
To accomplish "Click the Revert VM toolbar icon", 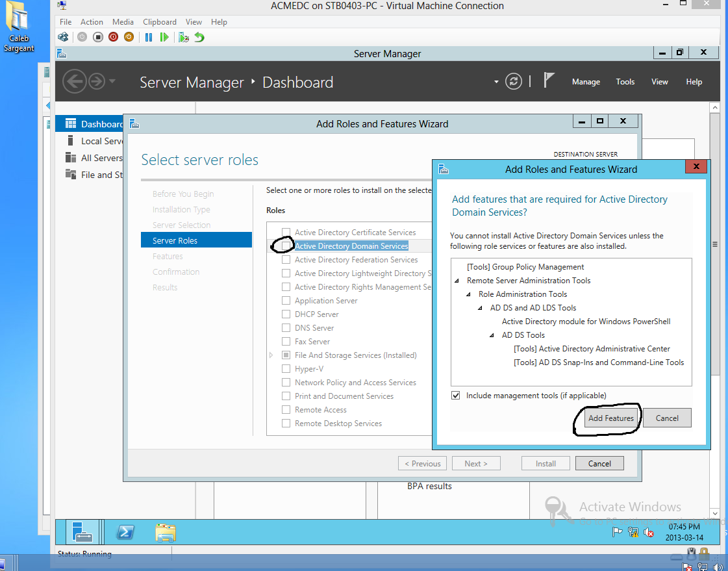I will point(199,37).
